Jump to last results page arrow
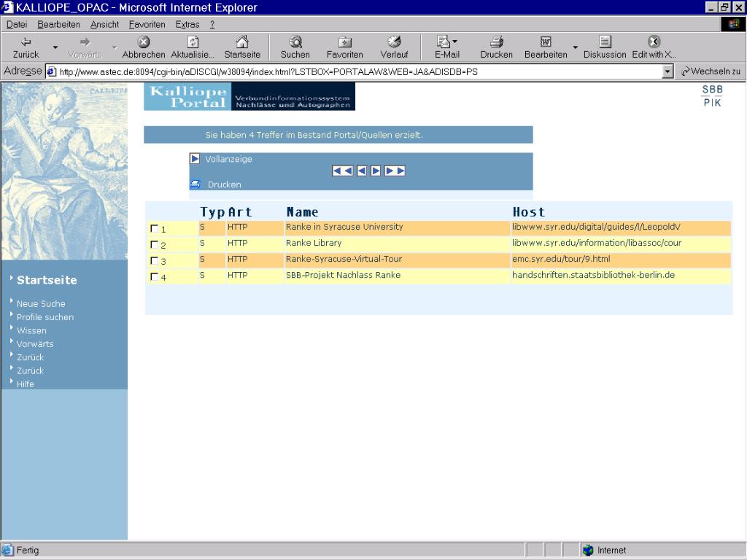 tap(395, 171)
